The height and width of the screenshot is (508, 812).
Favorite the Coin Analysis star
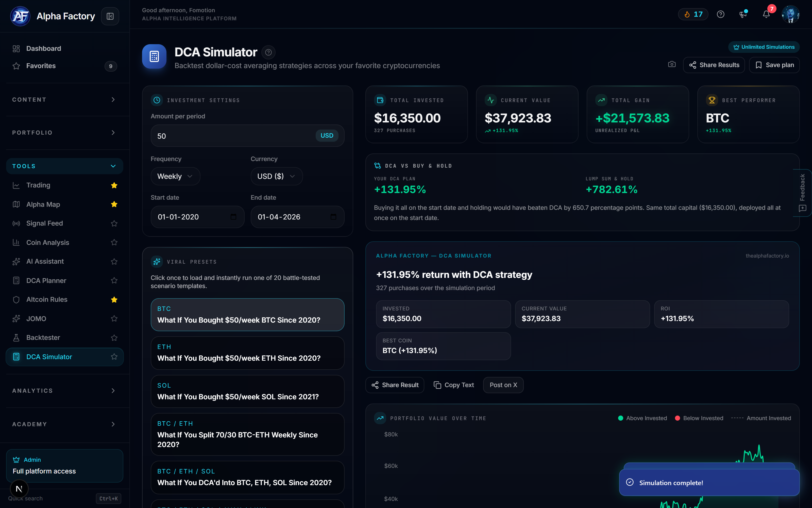pyautogui.click(x=114, y=243)
